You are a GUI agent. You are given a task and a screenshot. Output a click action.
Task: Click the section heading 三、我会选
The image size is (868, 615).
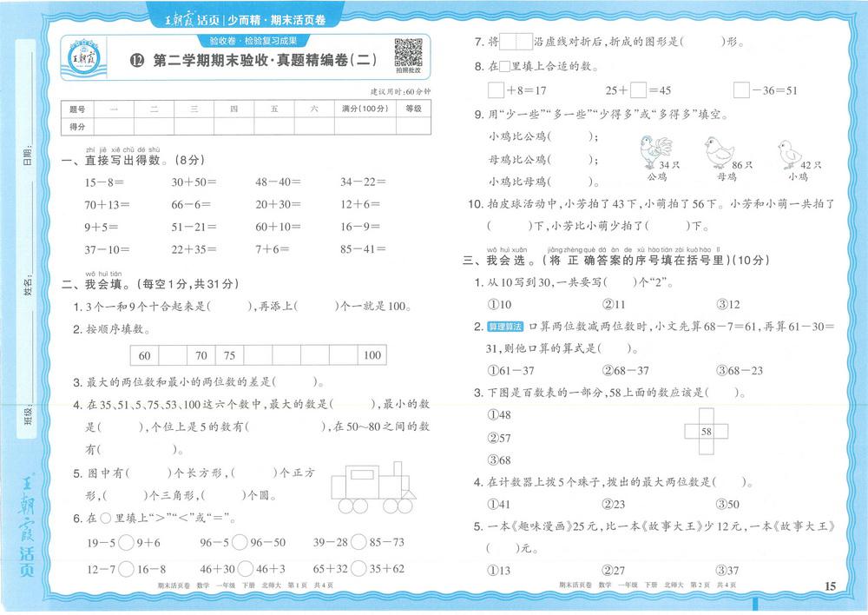[499, 261]
